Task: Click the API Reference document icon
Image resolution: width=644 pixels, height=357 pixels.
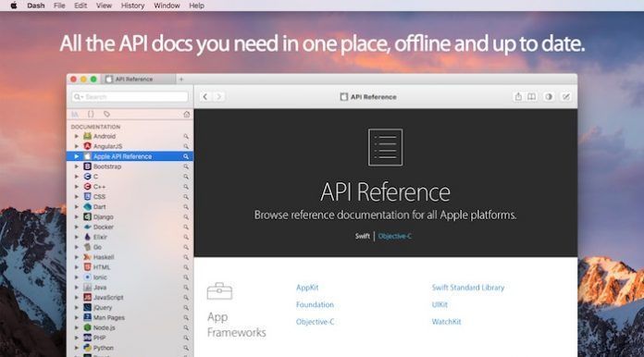Action: click(x=385, y=147)
